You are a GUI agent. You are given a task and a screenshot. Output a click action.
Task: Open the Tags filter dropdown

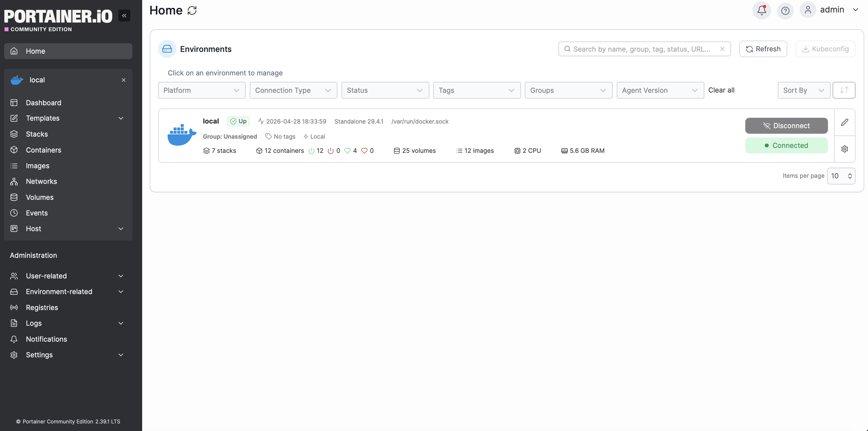tap(476, 90)
